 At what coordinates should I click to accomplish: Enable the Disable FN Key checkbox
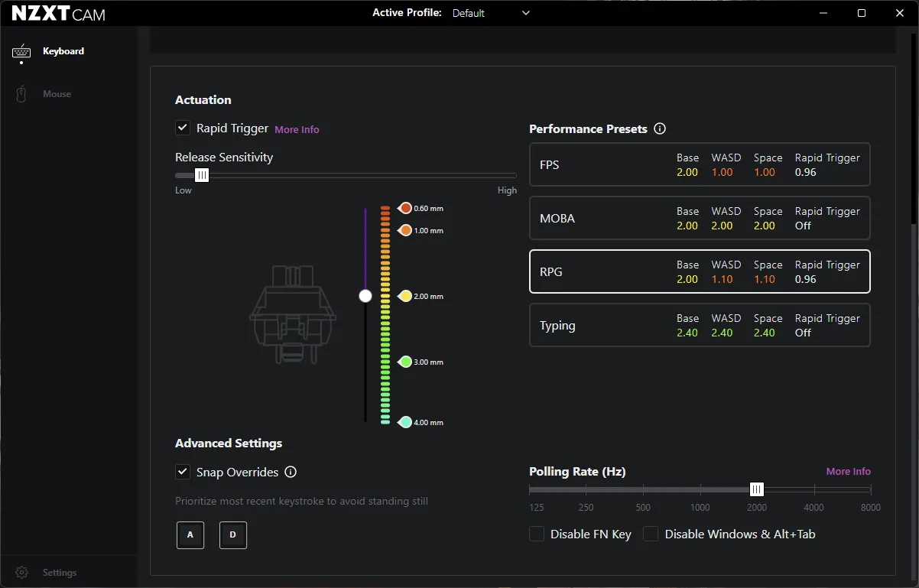[x=537, y=534]
